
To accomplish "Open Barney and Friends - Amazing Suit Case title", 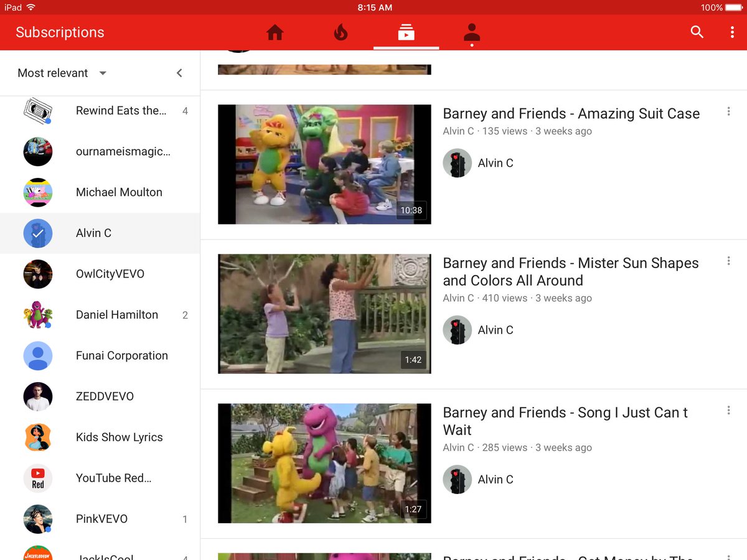I will [571, 114].
